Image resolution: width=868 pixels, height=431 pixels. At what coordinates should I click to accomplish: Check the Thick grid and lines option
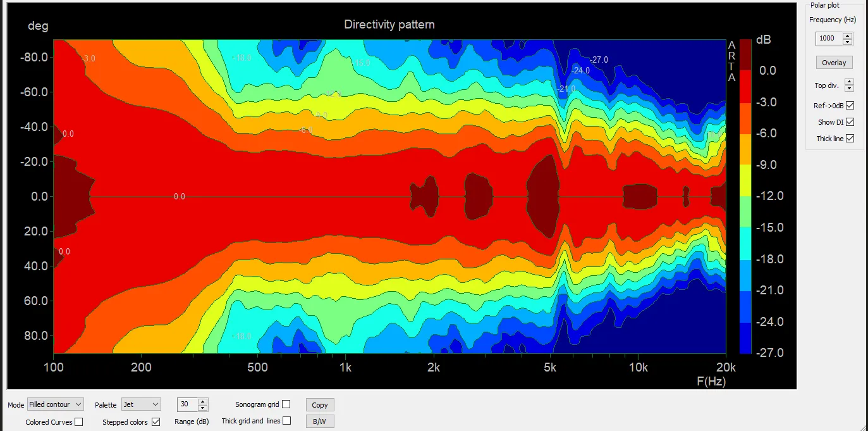[x=286, y=421]
